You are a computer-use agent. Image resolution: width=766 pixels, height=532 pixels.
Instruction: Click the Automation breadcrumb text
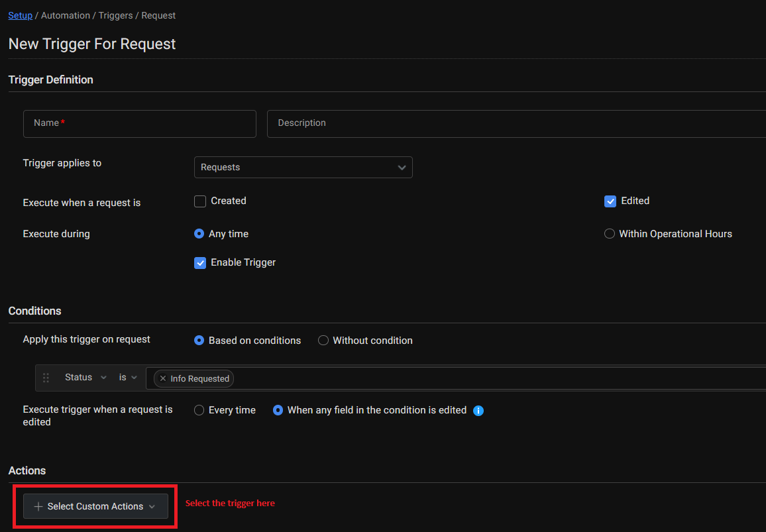pyautogui.click(x=66, y=16)
